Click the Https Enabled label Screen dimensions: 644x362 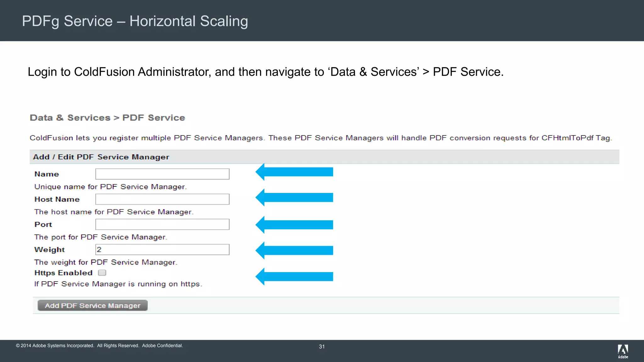tap(63, 273)
